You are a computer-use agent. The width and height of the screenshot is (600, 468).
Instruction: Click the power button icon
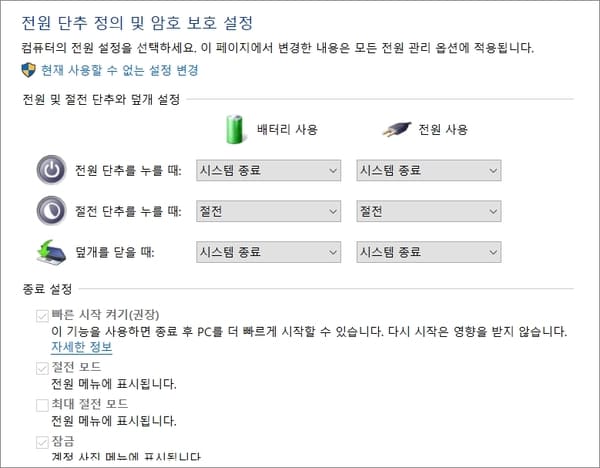(x=51, y=170)
